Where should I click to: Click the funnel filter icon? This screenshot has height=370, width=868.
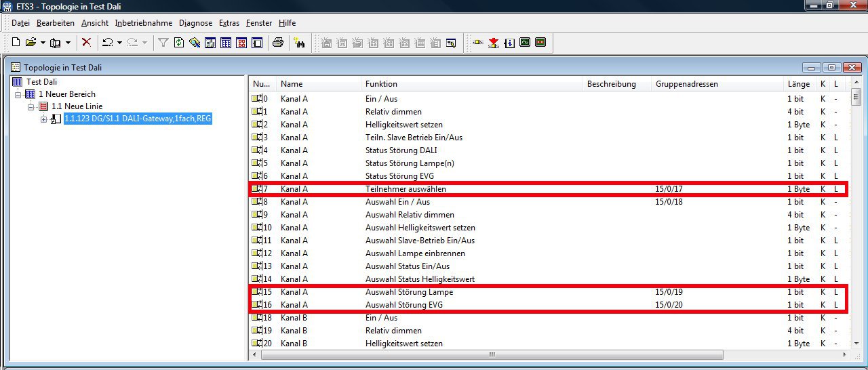[163, 43]
